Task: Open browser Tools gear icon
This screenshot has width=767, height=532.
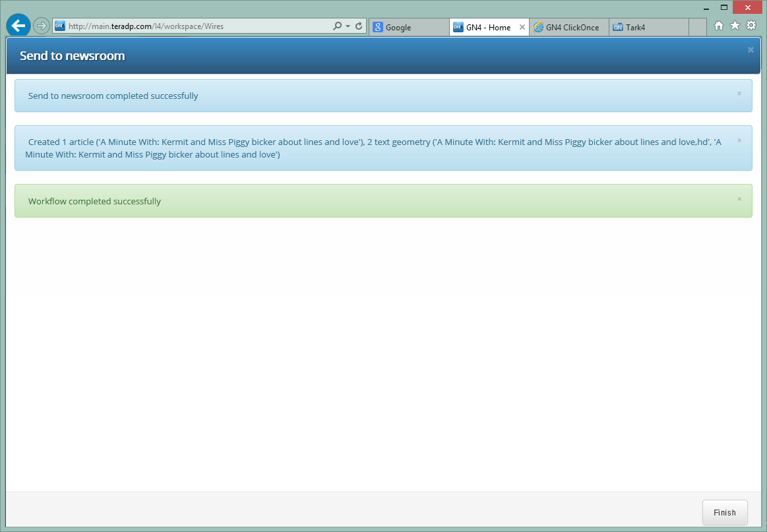Action: coord(751,26)
